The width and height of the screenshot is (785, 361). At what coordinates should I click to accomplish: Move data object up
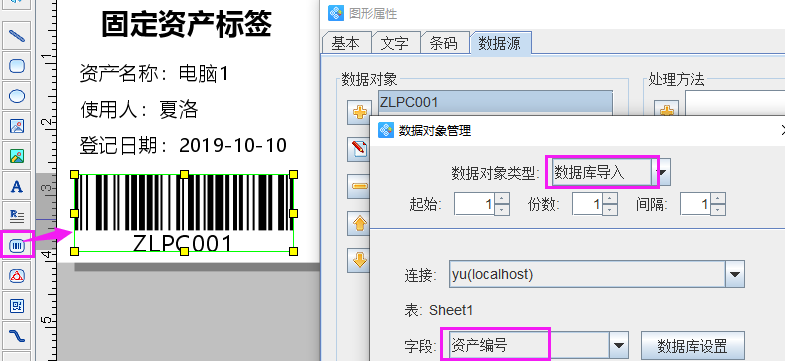click(x=359, y=223)
